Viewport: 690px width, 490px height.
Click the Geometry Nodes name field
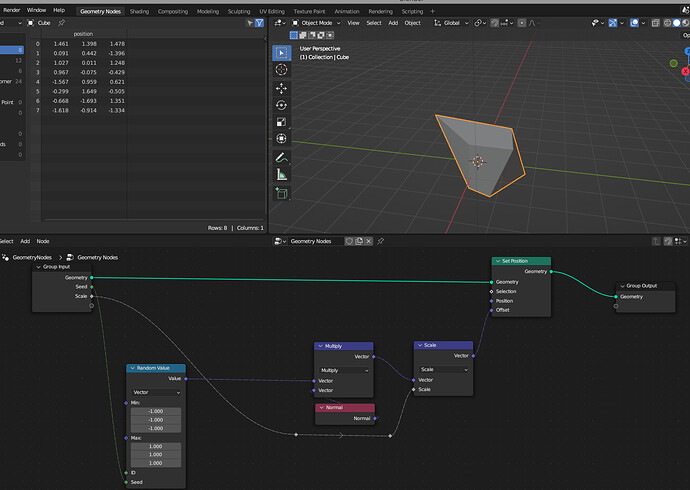coord(316,241)
